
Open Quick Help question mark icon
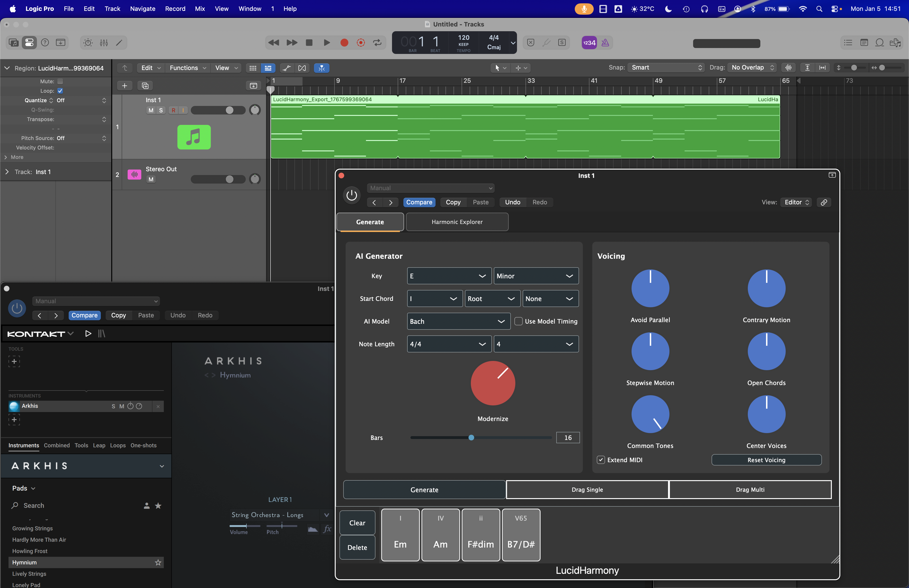(x=45, y=43)
